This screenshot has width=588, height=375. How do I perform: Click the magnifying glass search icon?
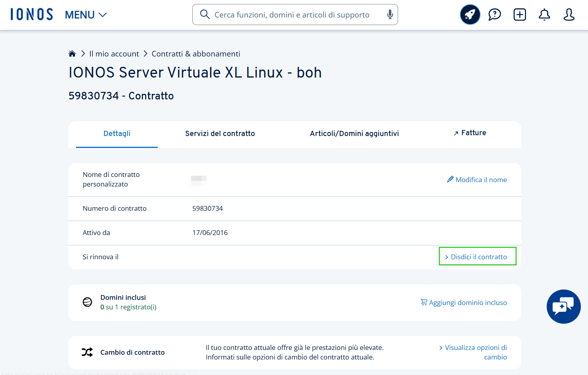205,14
